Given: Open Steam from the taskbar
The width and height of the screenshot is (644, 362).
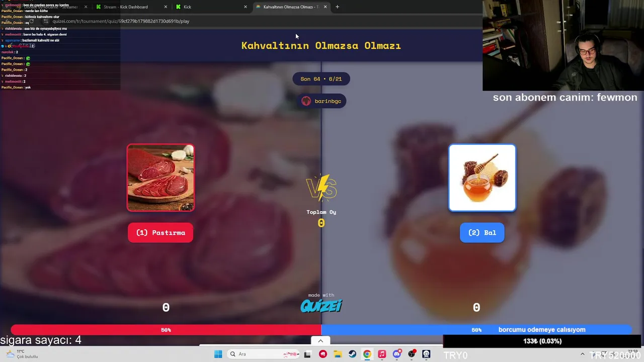Looking at the screenshot, I should coord(352,354).
